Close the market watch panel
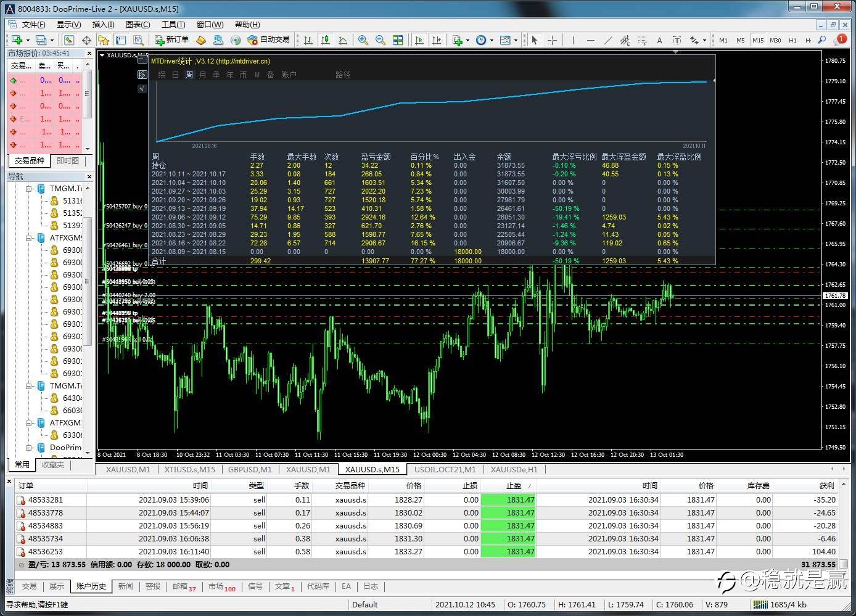The width and height of the screenshot is (856, 616). coord(89,54)
